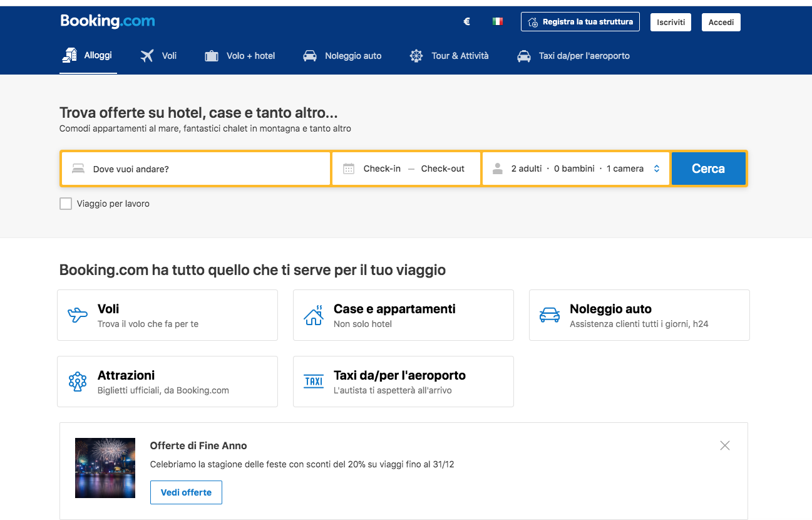Screen dimensions: 812x520
Task: Click the Italian flag language icon
Action: click(498, 22)
